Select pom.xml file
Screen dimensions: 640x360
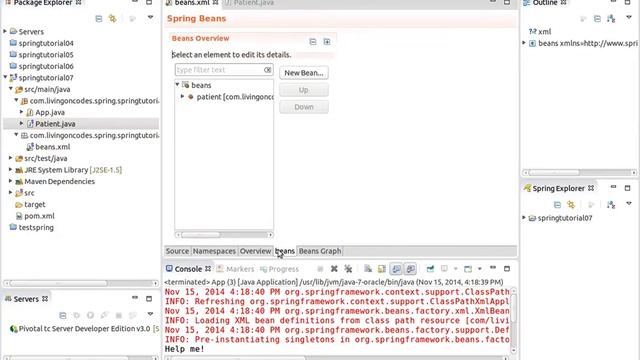tap(35, 216)
